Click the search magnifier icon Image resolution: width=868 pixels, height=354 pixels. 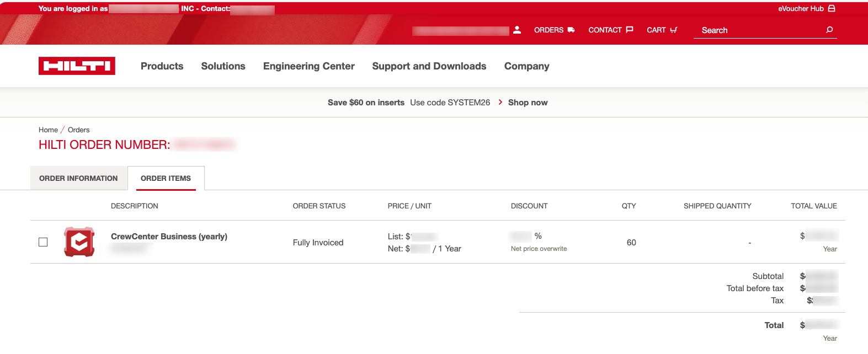[829, 30]
